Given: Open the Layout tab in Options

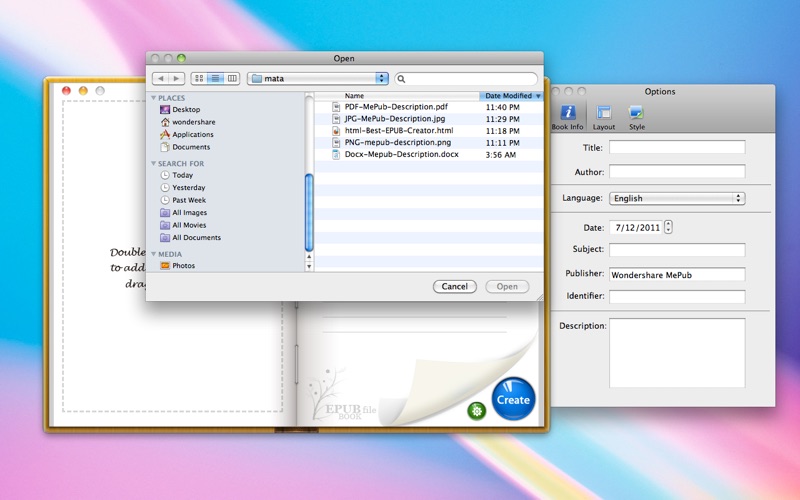Looking at the screenshot, I should click(x=604, y=117).
